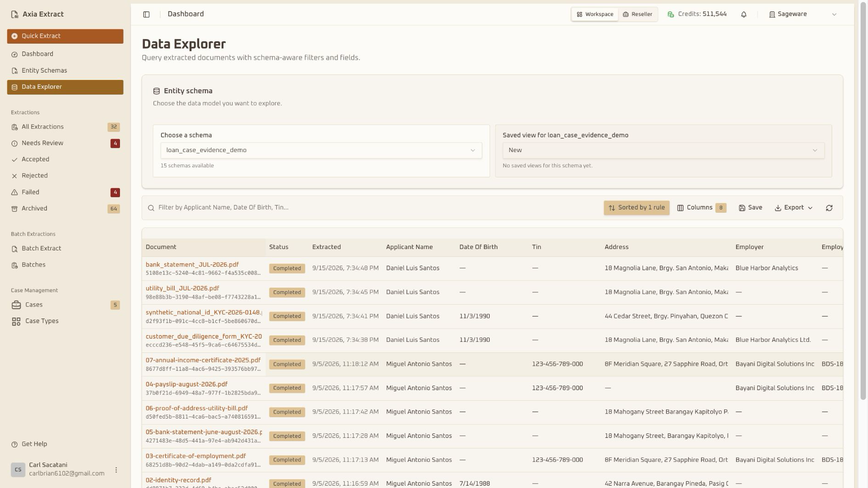The image size is (868, 488).
Task: Open the Sageware organization switcher
Action: (x=803, y=14)
